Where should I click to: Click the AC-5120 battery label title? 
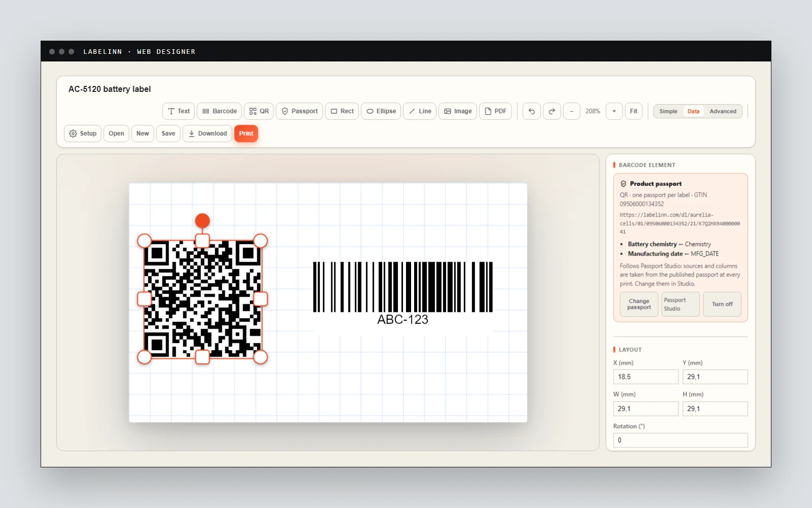(x=110, y=89)
